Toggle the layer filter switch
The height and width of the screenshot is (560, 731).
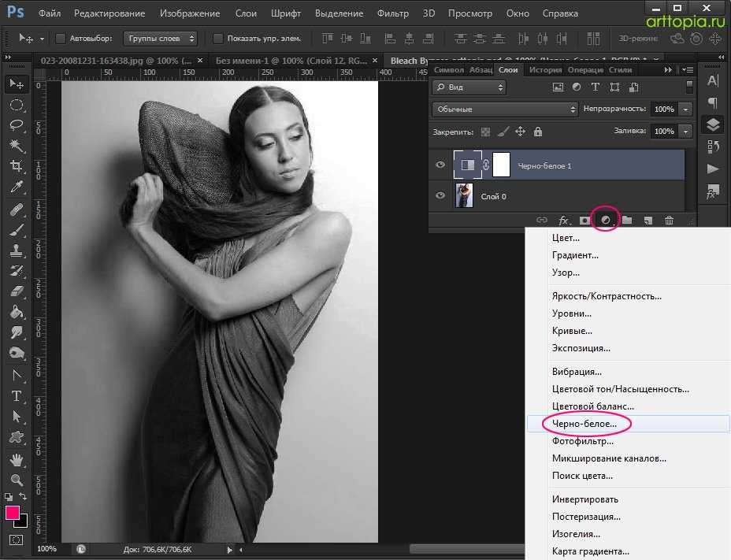point(689,87)
